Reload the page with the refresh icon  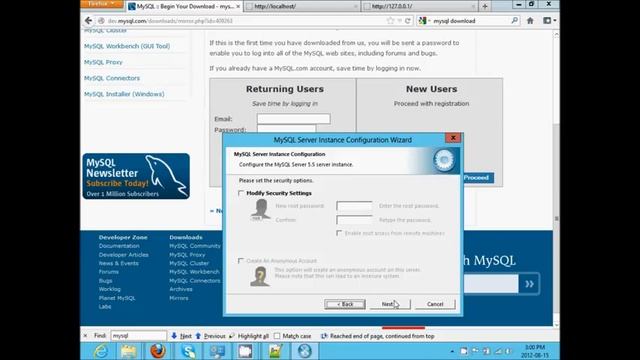tap(407, 20)
